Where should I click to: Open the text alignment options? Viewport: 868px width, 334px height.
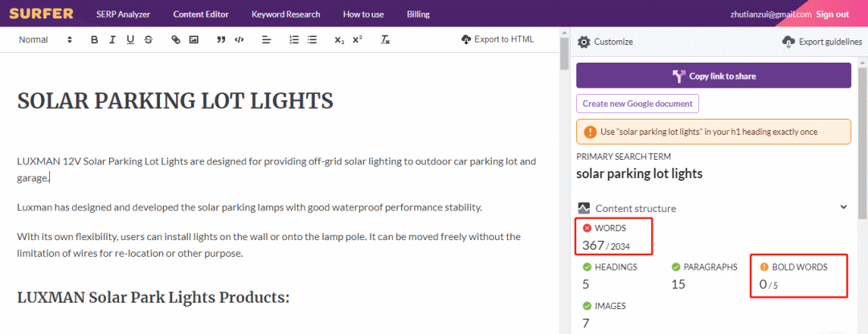pyautogui.click(x=266, y=40)
